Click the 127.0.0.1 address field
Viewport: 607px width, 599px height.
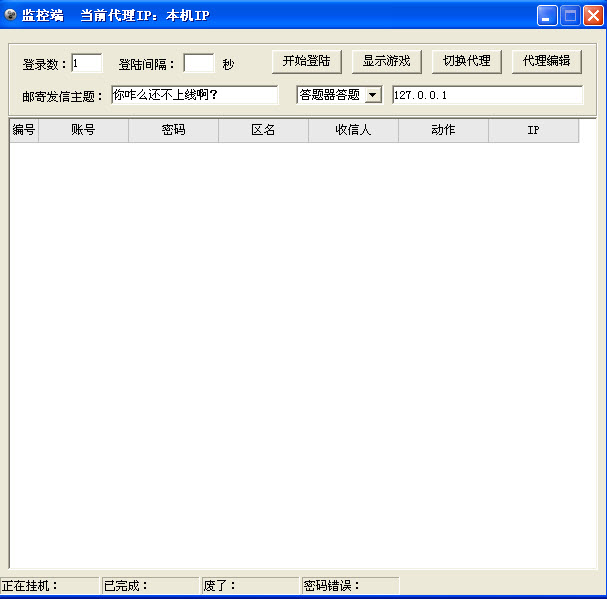click(x=487, y=95)
